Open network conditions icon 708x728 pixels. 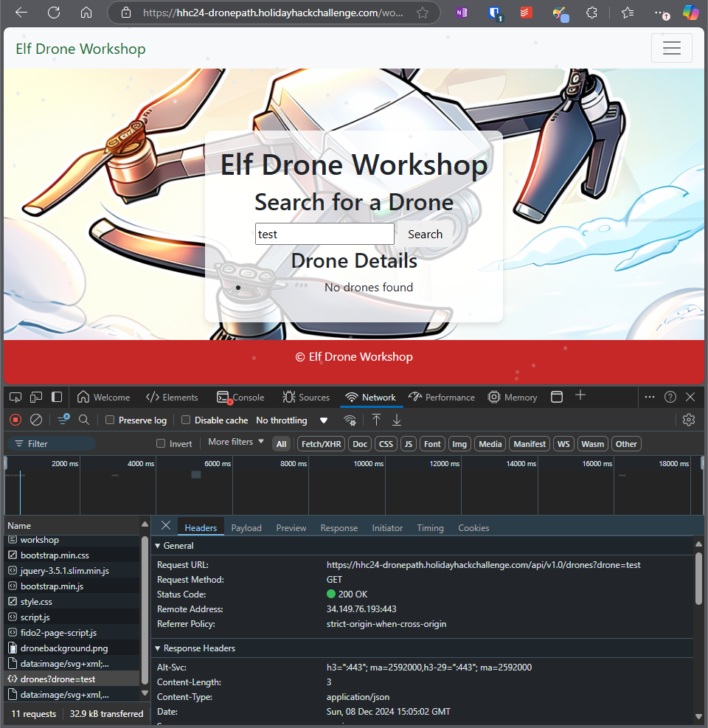(350, 420)
